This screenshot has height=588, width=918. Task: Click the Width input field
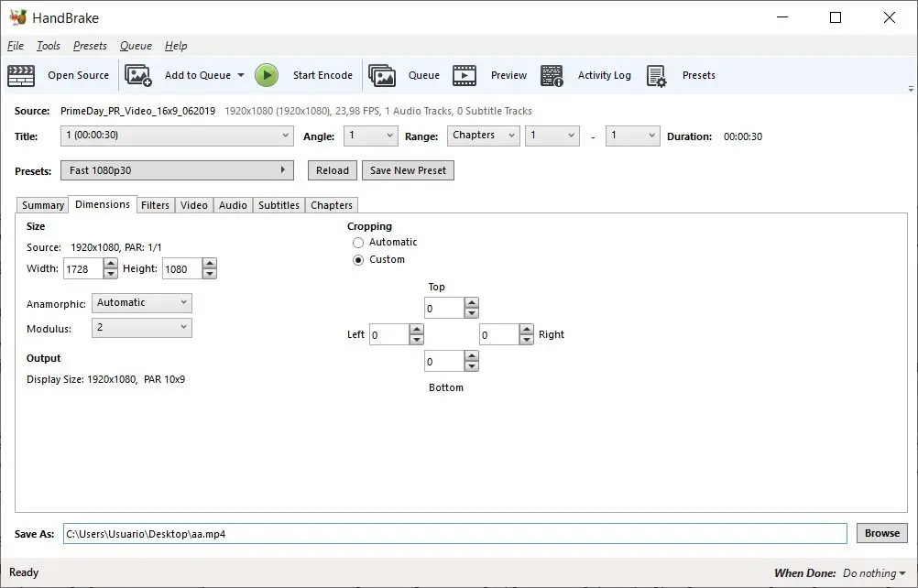83,268
